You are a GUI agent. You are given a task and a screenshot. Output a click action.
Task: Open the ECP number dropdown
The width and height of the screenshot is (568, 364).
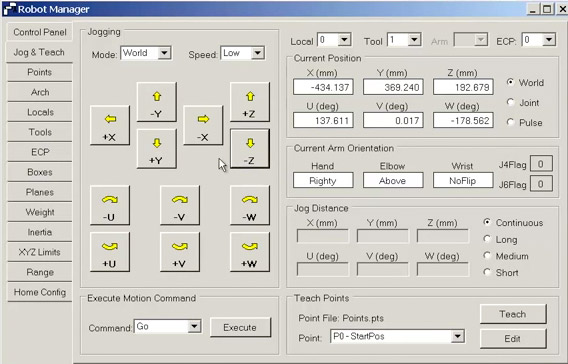(549, 39)
